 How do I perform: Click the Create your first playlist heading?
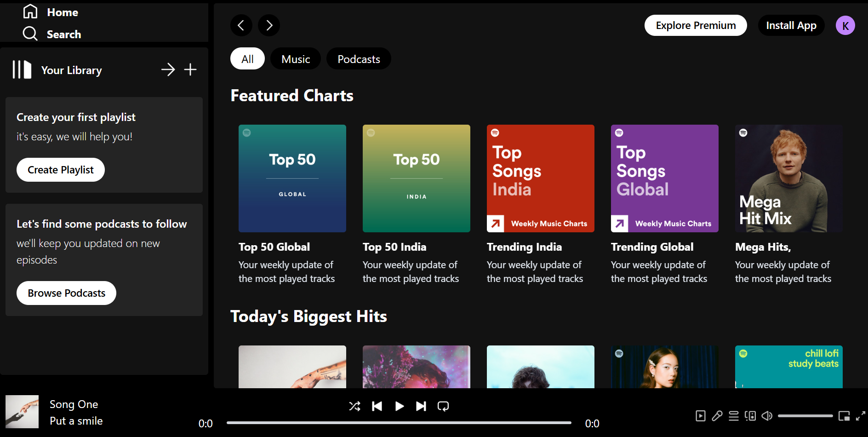coord(76,117)
